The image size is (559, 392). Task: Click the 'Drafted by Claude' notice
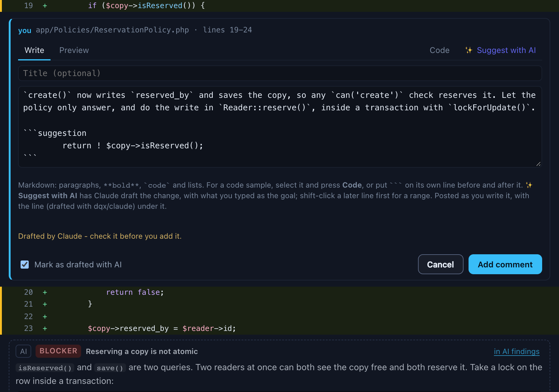100,236
